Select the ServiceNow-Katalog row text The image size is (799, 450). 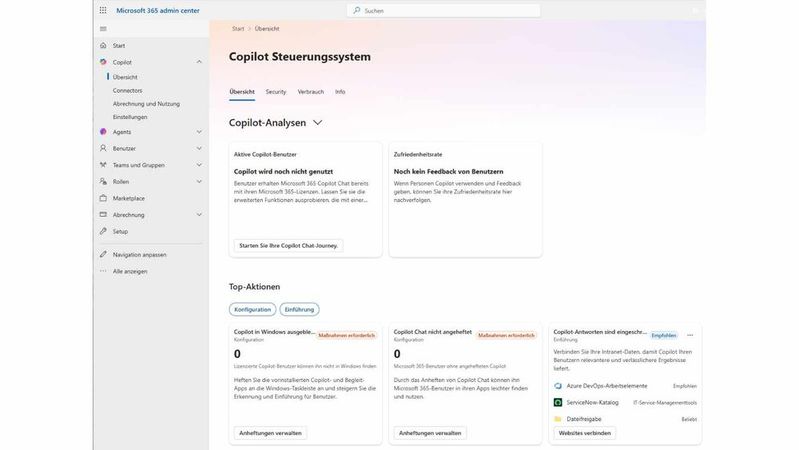click(x=593, y=403)
